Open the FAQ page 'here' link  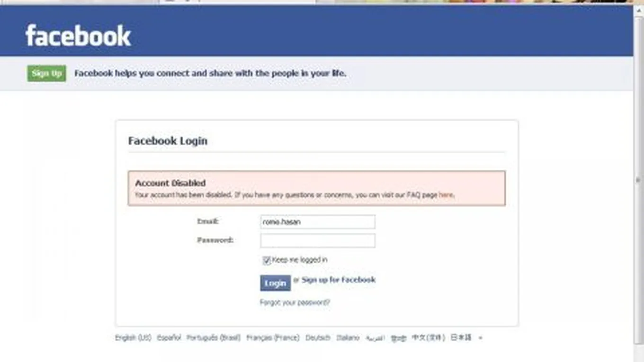pos(446,194)
